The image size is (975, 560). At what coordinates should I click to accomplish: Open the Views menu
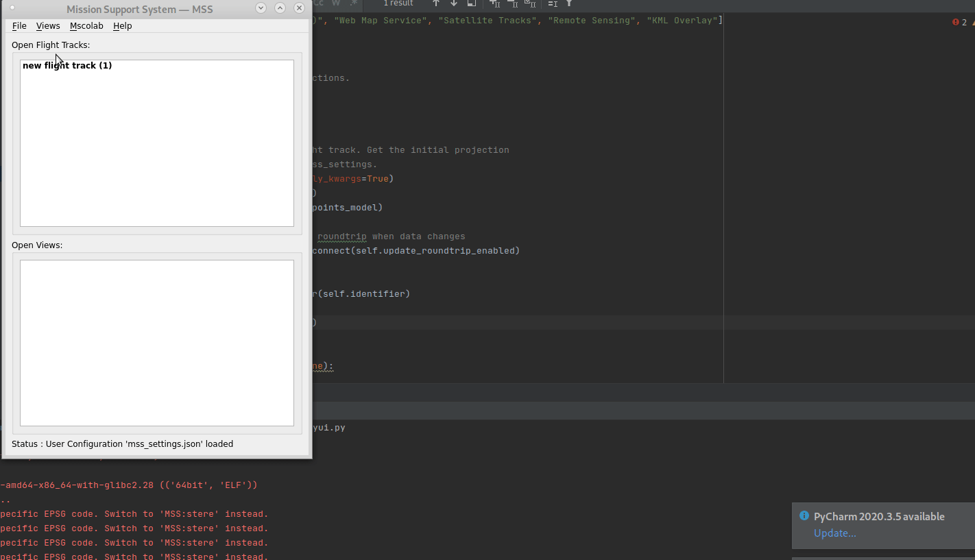click(48, 25)
